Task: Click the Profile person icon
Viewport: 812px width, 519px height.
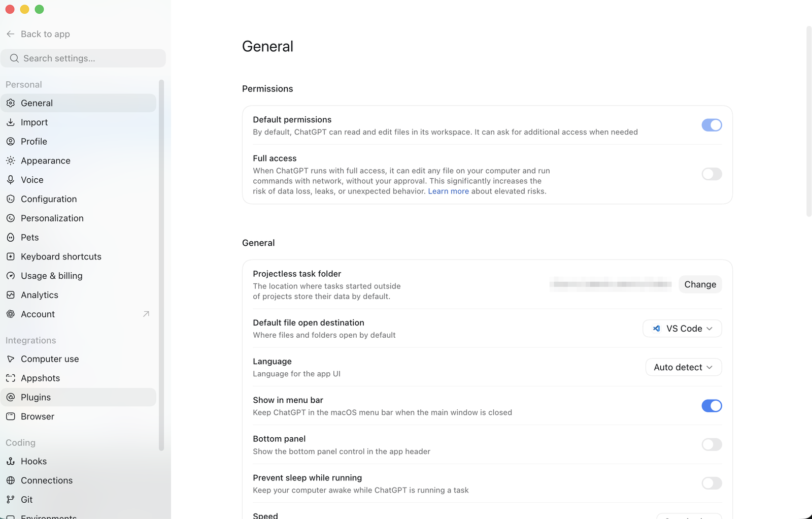Action: pos(11,142)
